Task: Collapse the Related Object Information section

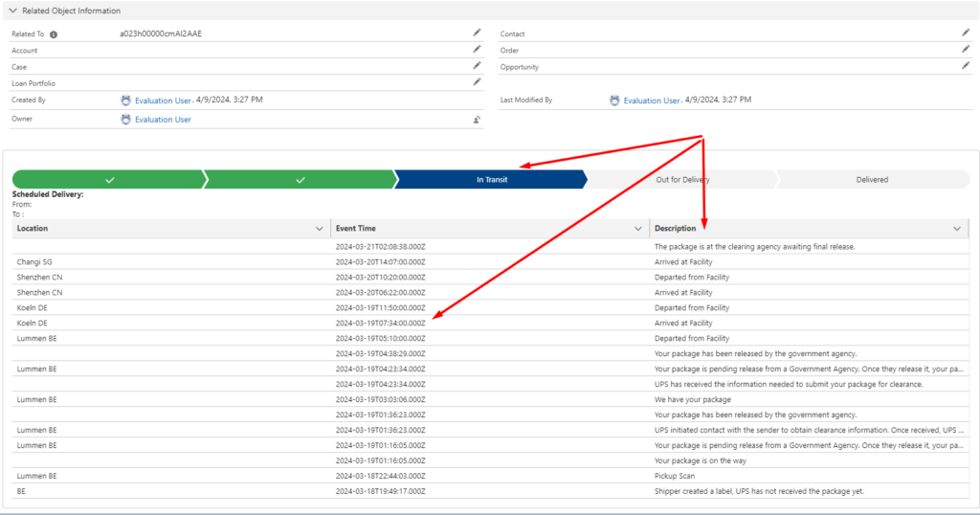Action: [x=11, y=11]
